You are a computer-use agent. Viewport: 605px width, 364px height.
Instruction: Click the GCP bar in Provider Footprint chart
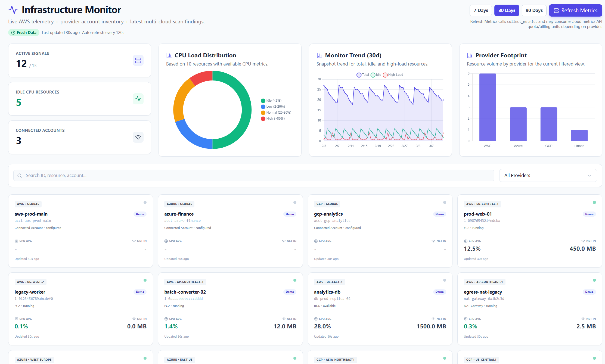549,124
